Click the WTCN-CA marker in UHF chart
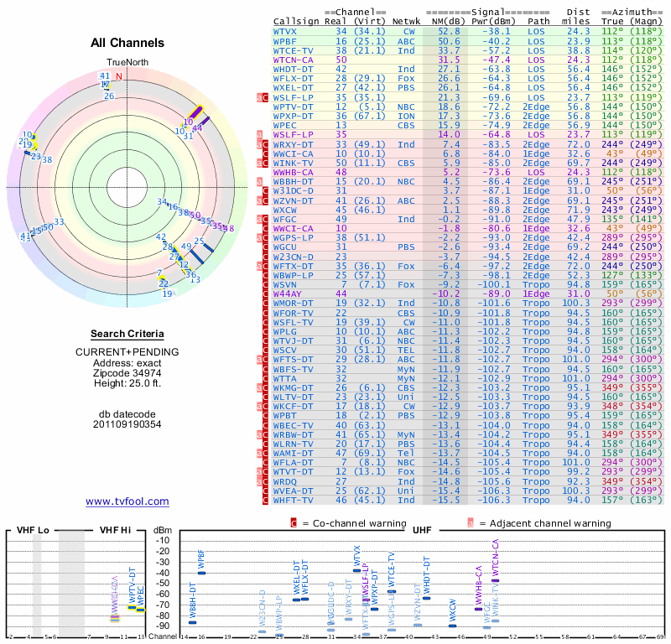The width and height of the screenshot is (671, 644). [x=495, y=580]
